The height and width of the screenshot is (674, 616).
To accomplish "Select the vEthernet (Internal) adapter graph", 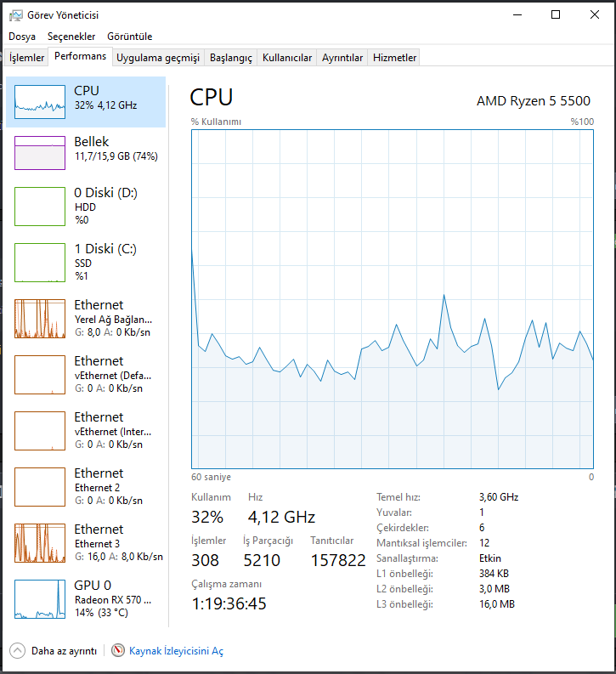I will pyautogui.click(x=40, y=431).
